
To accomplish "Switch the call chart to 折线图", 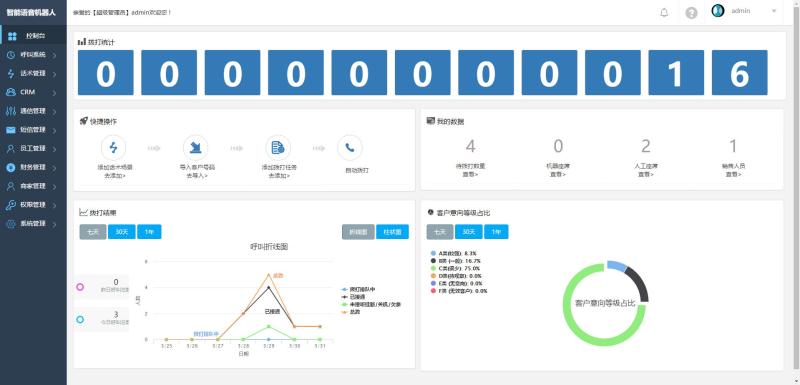I will tap(358, 232).
